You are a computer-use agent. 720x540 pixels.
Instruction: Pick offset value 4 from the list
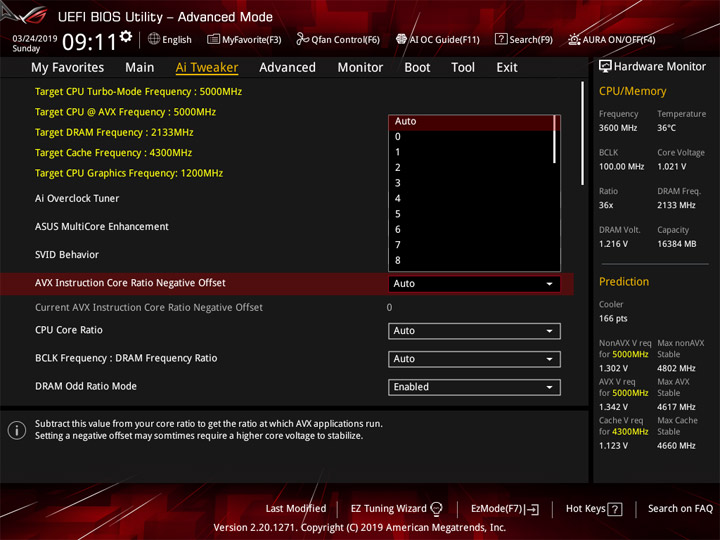point(471,199)
